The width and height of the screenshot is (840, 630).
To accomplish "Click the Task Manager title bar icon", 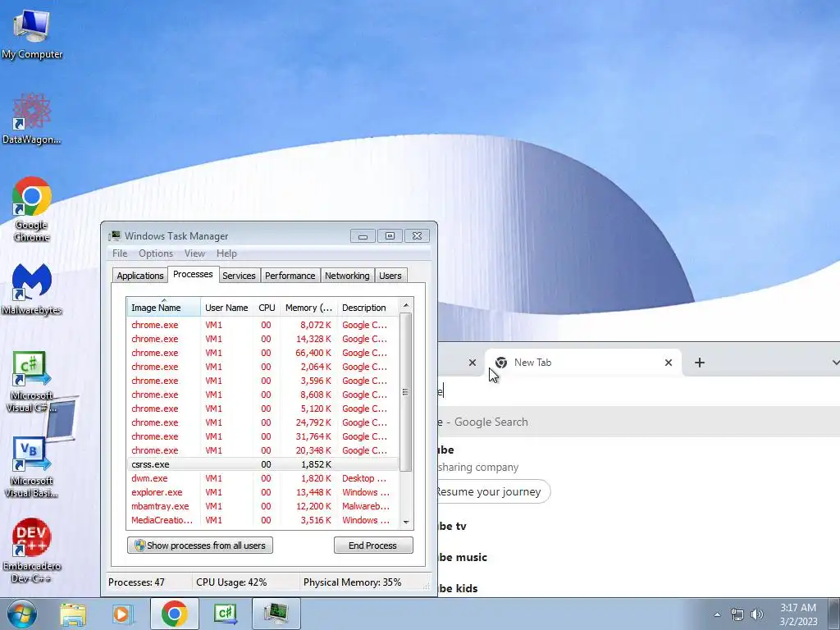I will [115, 235].
